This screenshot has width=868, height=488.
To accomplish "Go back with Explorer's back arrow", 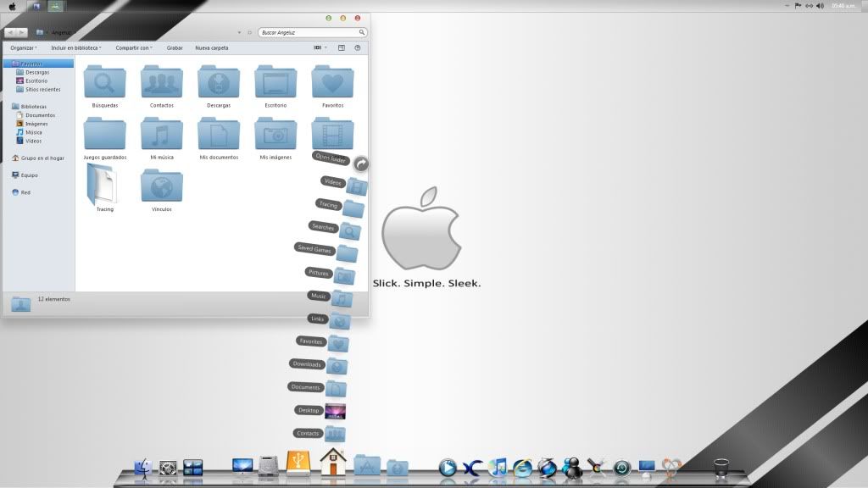I will click(10, 33).
